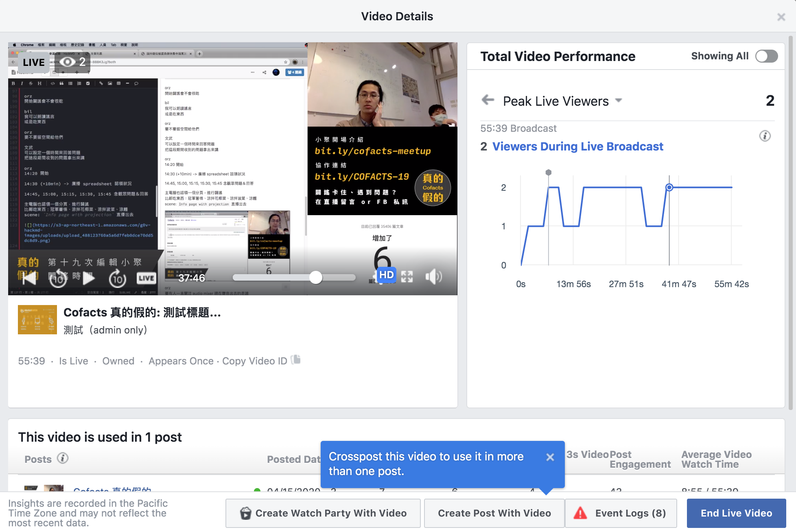The width and height of the screenshot is (796, 532).
Task: Click the live viewer count eye icon
Action: [68, 62]
